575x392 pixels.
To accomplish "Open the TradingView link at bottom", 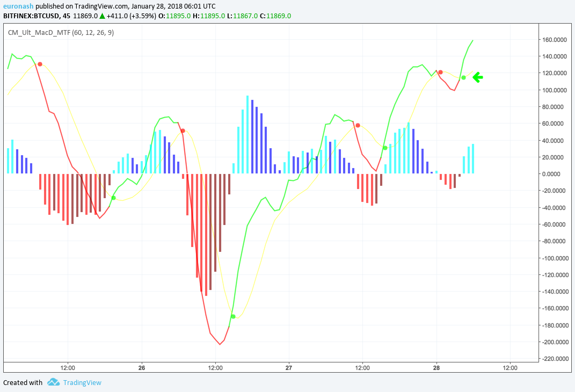I will (x=82, y=382).
